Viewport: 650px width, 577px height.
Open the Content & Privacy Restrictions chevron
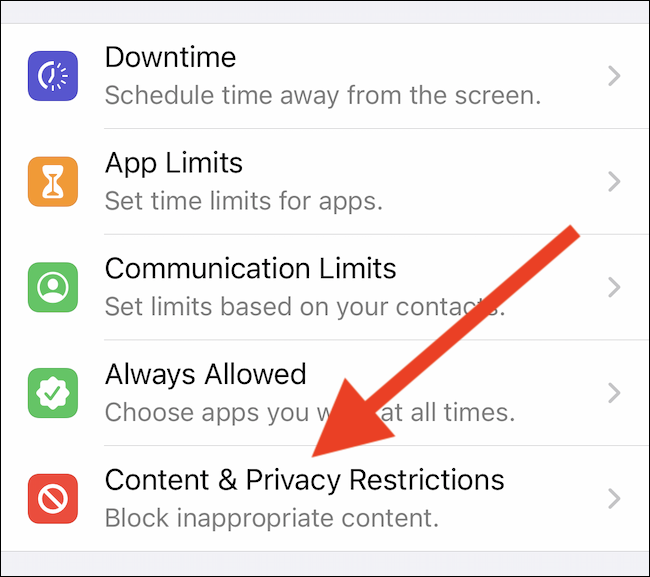click(x=614, y=499)
